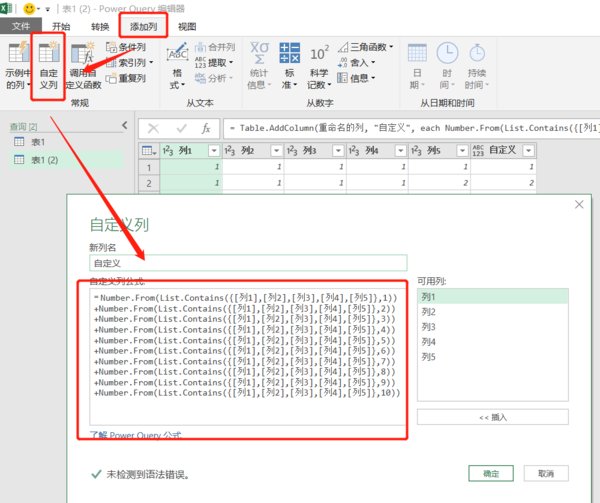Collapse the 查询 queries pane chevron
600x503 pixels.
(x=125, y=125)
